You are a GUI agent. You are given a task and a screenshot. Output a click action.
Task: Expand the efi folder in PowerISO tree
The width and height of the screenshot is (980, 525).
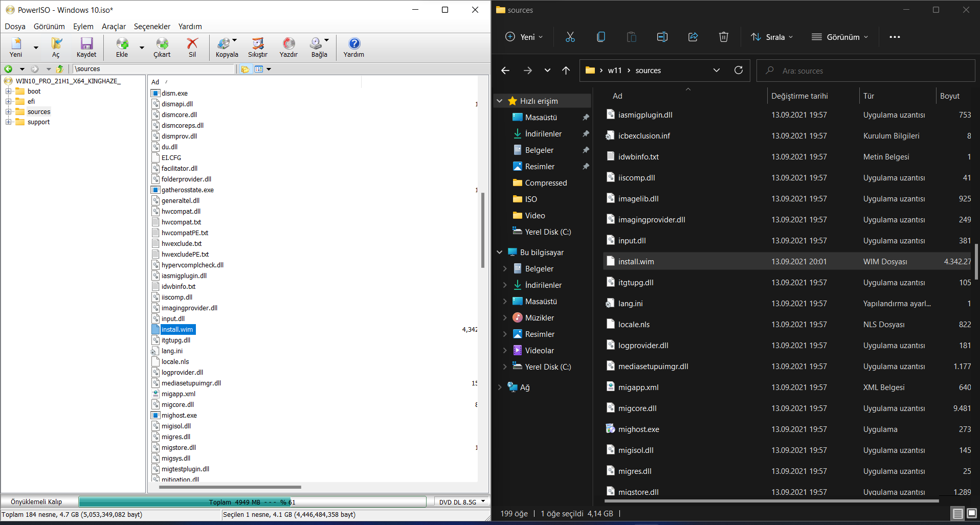tap(8, 102)
